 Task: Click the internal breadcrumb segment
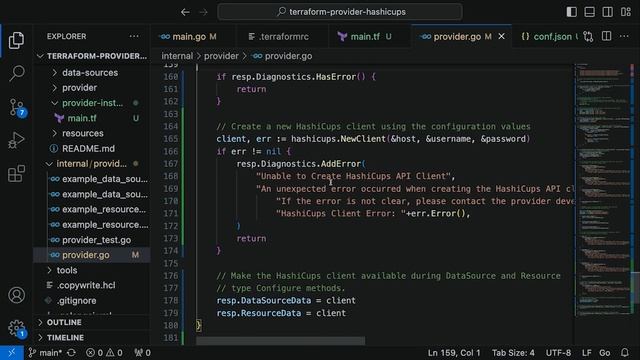pyautogui.click(x=177, y=56)
